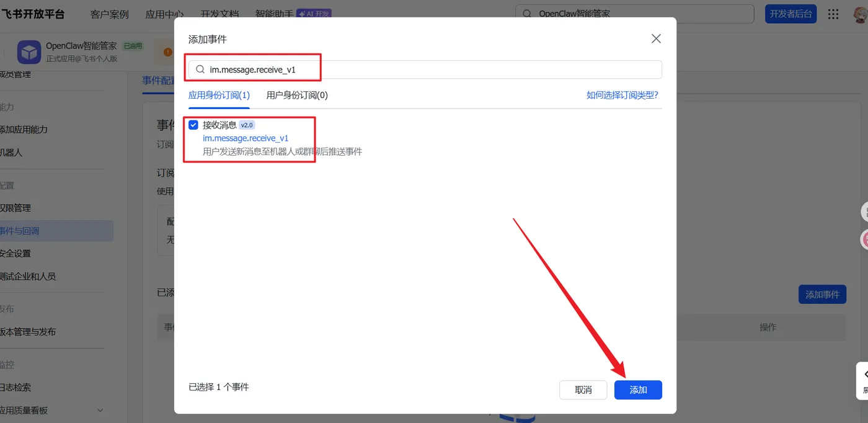Screen dimensions: 868x423
Task: Click the orange warning icon beside the app name
Action: [x=168, y=52]
